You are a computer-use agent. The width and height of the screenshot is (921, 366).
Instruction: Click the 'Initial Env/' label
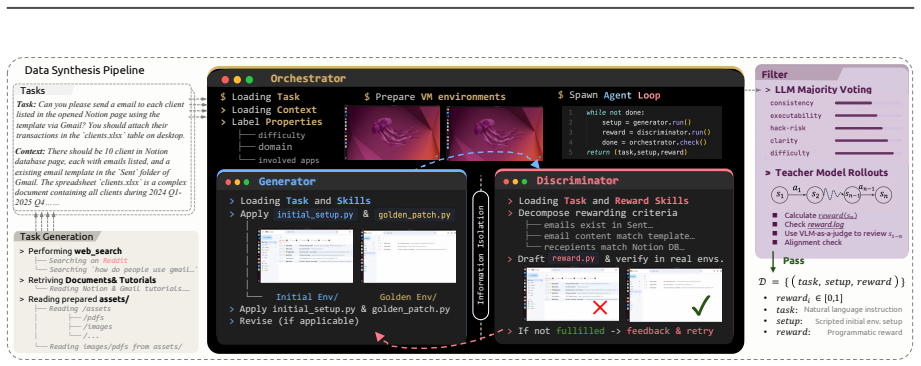[x=307, y=297]
